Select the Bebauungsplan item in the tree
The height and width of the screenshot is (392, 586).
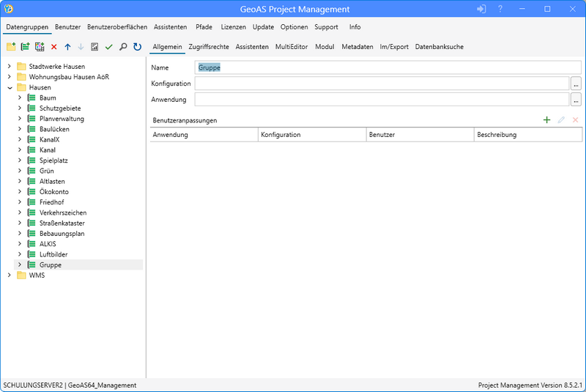[62, 234]
